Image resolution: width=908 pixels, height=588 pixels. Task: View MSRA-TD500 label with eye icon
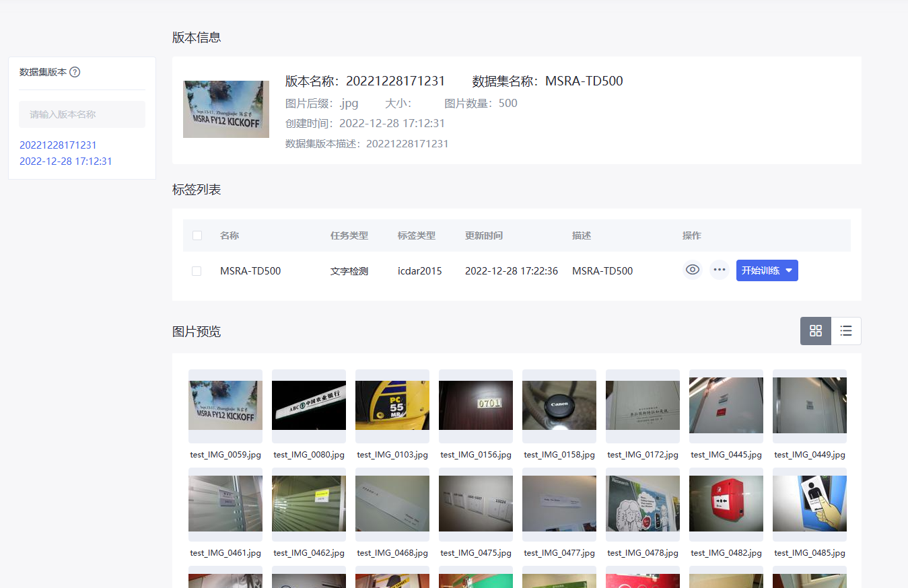coord(693,270)
